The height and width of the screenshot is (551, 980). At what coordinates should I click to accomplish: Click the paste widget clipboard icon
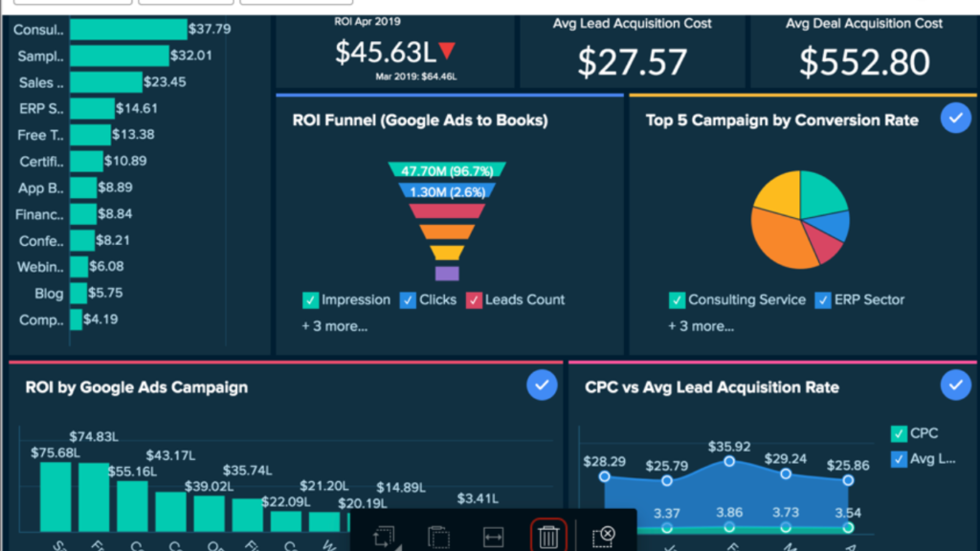(438, 537)
